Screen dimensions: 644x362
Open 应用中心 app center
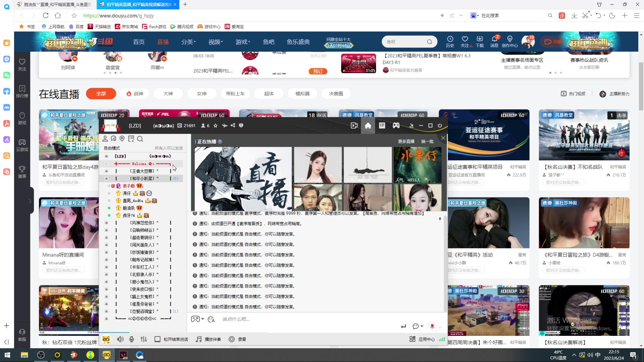pyautogui.click(x=422, y=339)
